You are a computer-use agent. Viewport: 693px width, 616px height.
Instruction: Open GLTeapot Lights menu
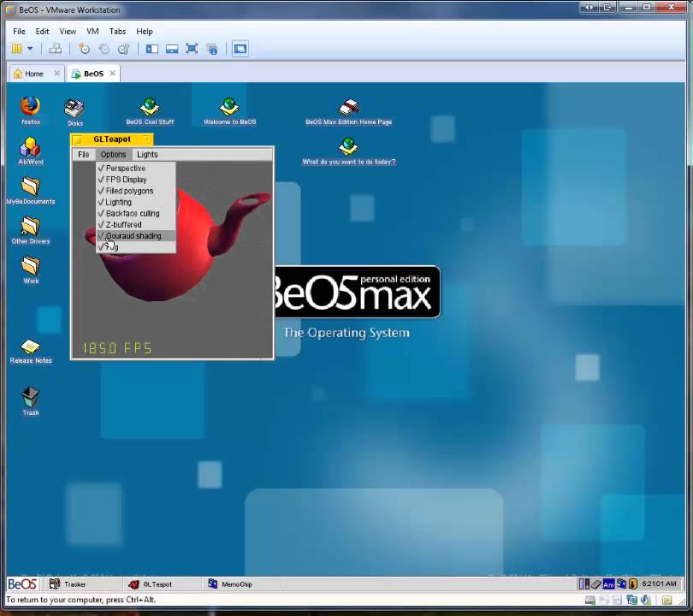[147, 154]
